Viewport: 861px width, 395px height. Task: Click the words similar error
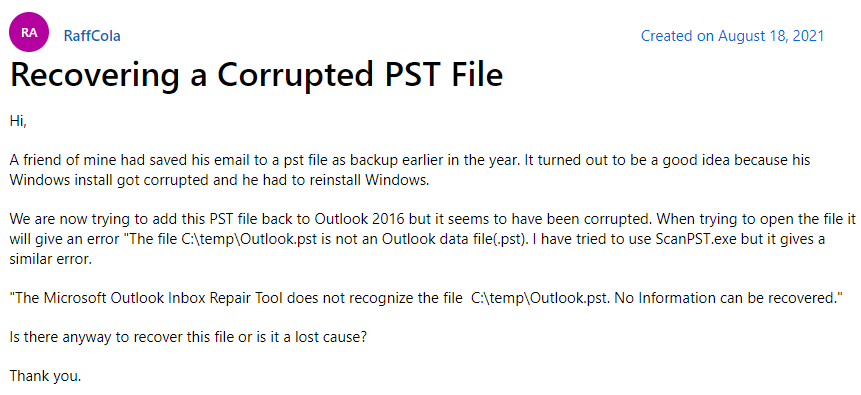(51, 260)
